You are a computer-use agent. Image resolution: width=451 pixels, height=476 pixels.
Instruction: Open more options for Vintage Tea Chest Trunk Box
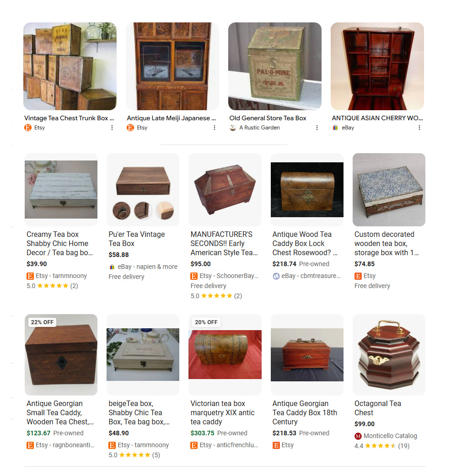112,128
